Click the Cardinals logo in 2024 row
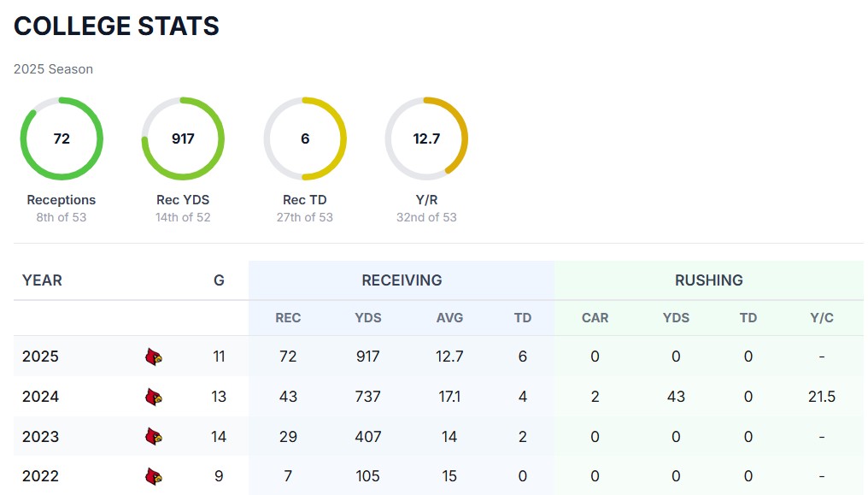This screenshot has height=495, width=868. pos(154,397)
